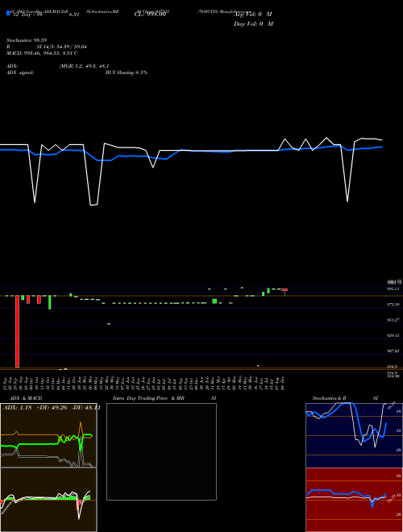Select the "ADX signal:" label
The width and height of the screenshot is (403, 532).
click(x=20, y=73)
